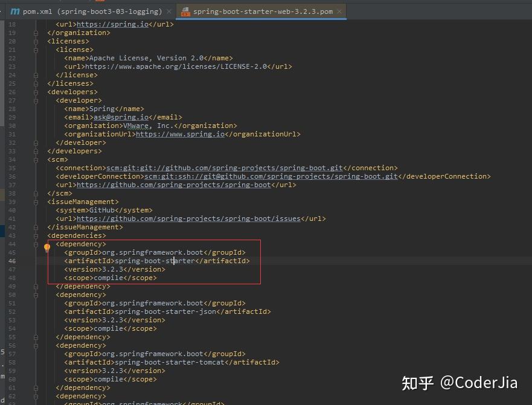Image resolution: width=532 pixels, height=405 pixels.
Task: Click version 3.2.3 on line 53
Action: pyautogui.click(x=113, y=320)
